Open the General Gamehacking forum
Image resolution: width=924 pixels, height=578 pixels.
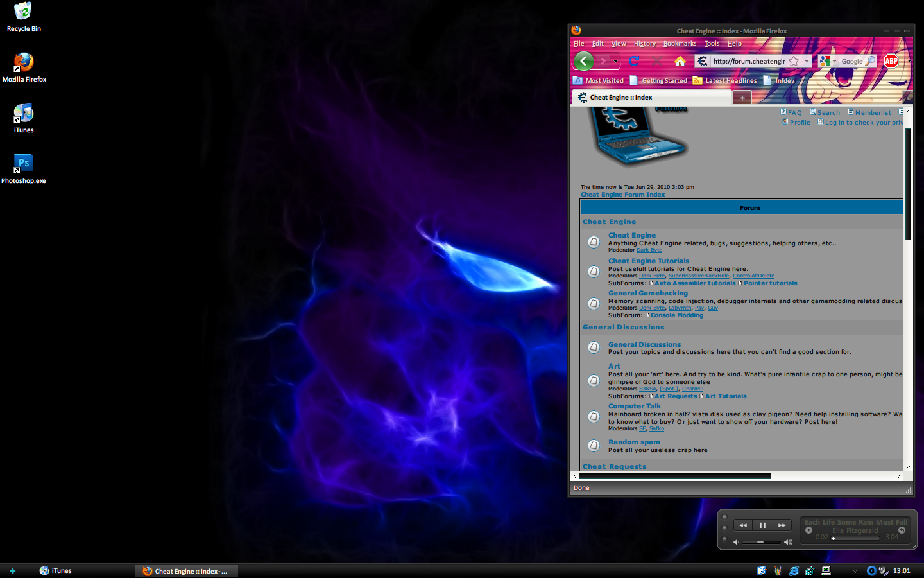pyautogui.click(x=648, y=293)
